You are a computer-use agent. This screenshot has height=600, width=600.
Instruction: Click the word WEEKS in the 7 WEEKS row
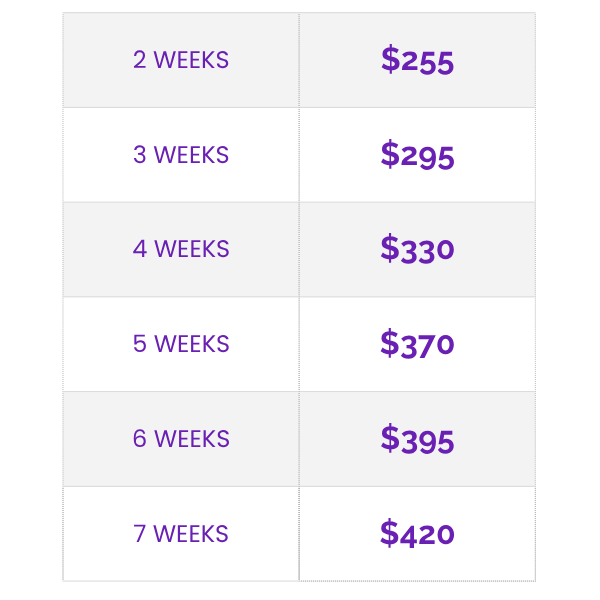(191, 534)
